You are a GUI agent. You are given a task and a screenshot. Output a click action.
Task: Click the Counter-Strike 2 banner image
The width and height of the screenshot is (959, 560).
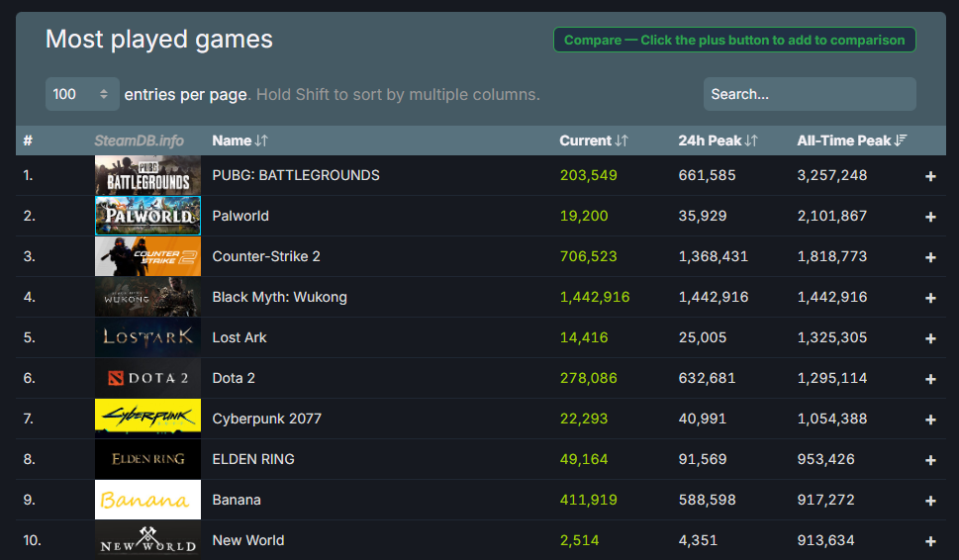click(x=147, y=256)
